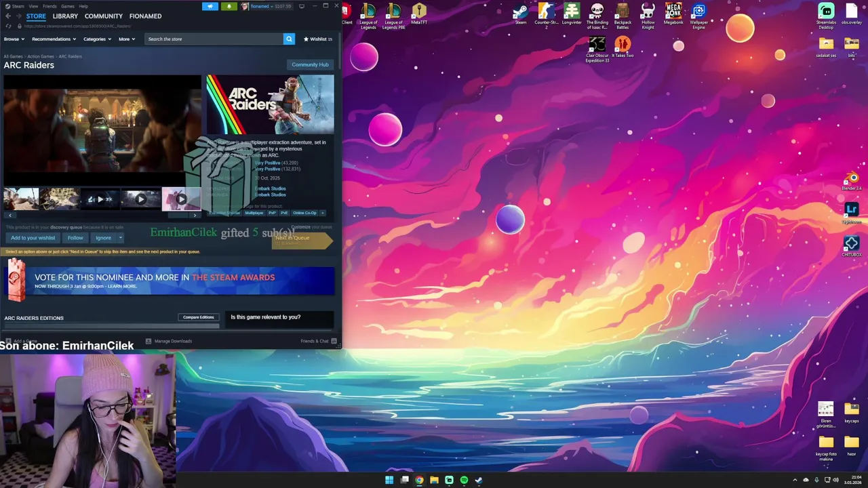Go forward with Steam's forward arrow
This screenshot has height=488, width=868.
point(18,16)
